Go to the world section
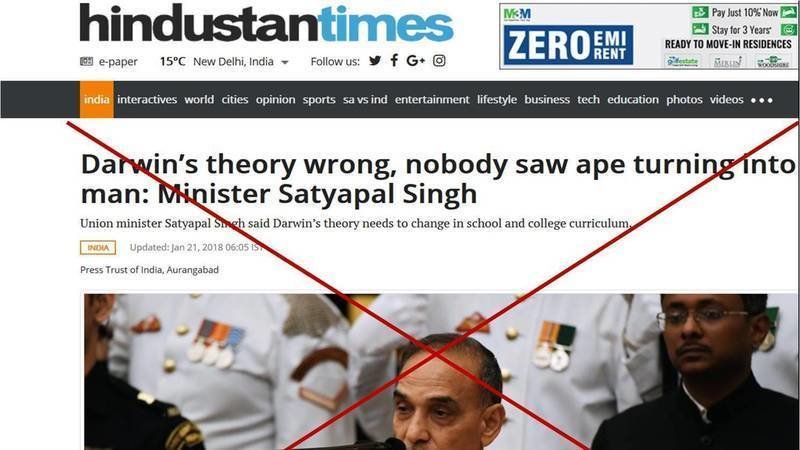This screenshot has width=800, height=450. click(x=199, y=99)
